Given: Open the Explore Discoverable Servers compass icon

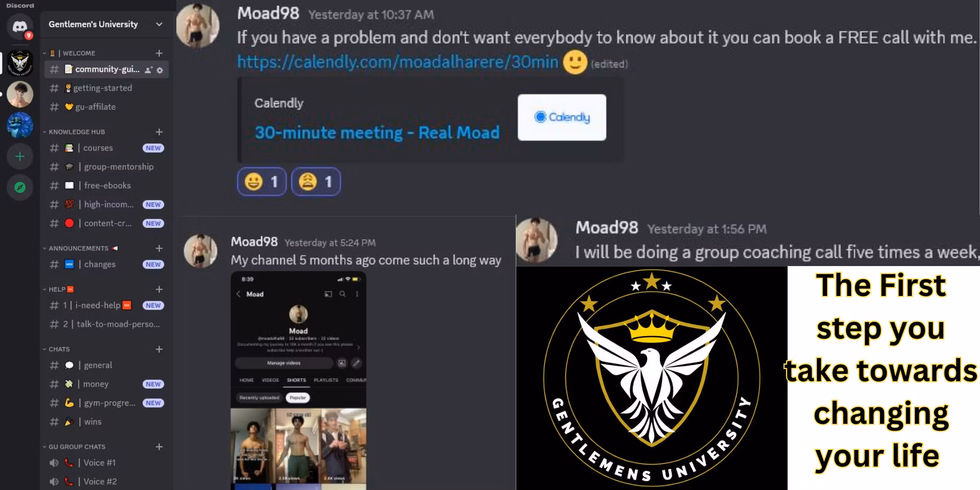Looking at the screenshot, I should 20,187.
